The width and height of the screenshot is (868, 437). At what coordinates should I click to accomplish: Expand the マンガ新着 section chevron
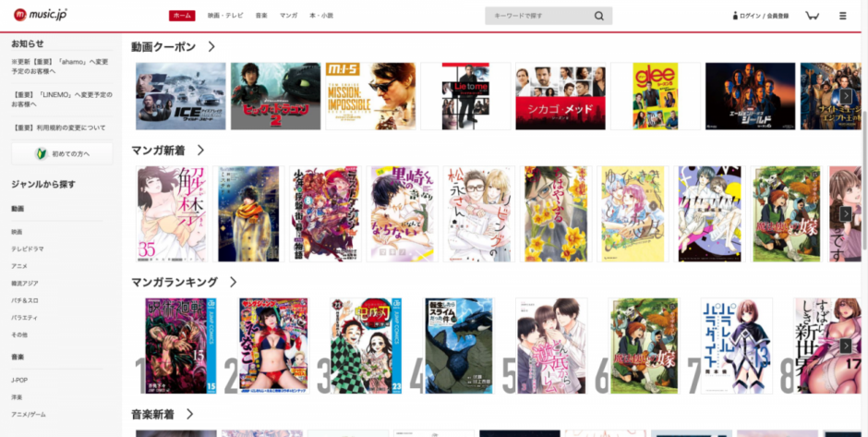pos(200,150)
